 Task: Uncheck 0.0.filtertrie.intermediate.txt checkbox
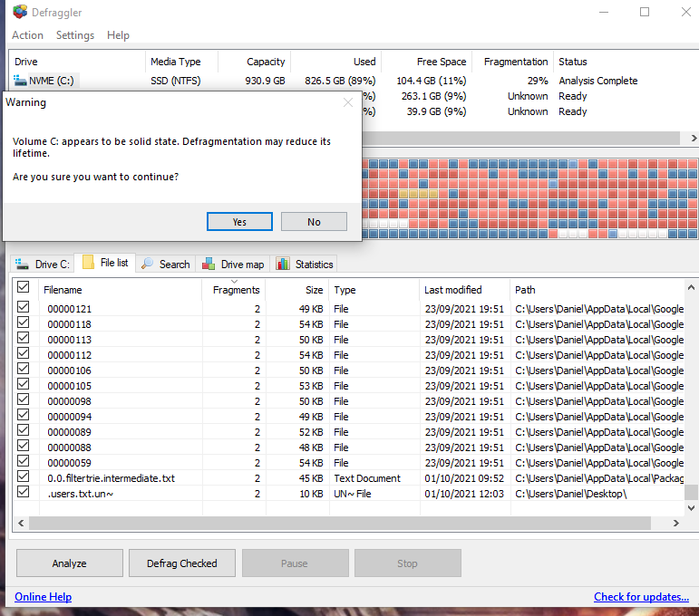(24, 476)
